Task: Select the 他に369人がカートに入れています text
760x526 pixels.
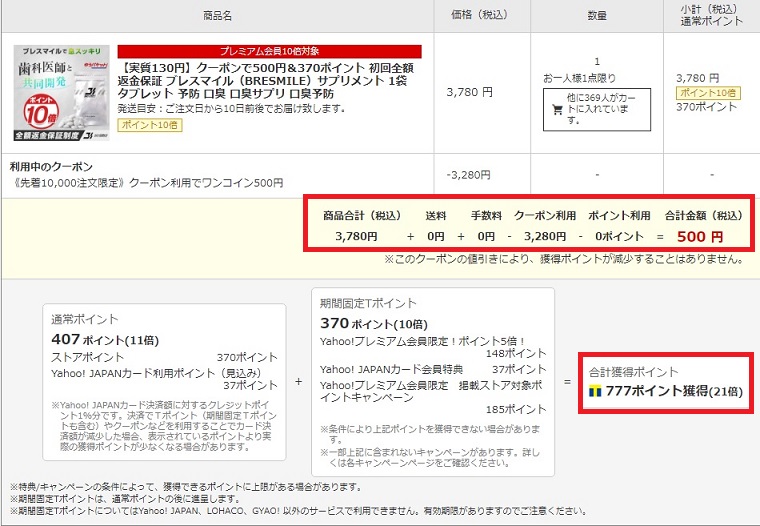Action: [601, 109]
